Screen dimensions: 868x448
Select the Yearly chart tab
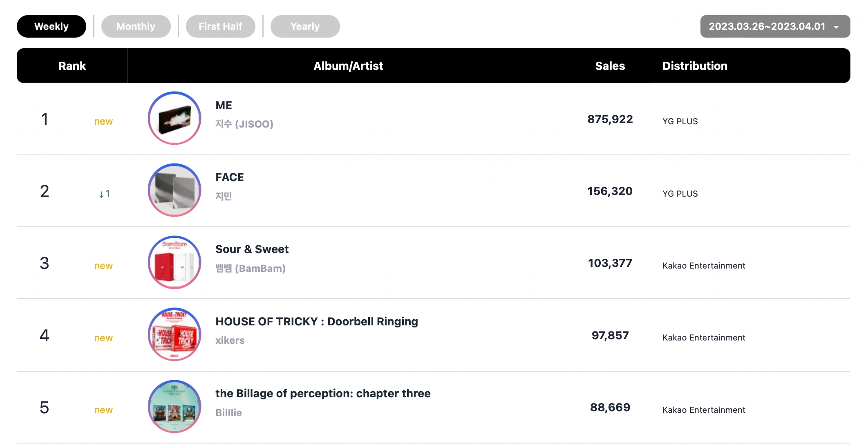click(x=305, y=27)
